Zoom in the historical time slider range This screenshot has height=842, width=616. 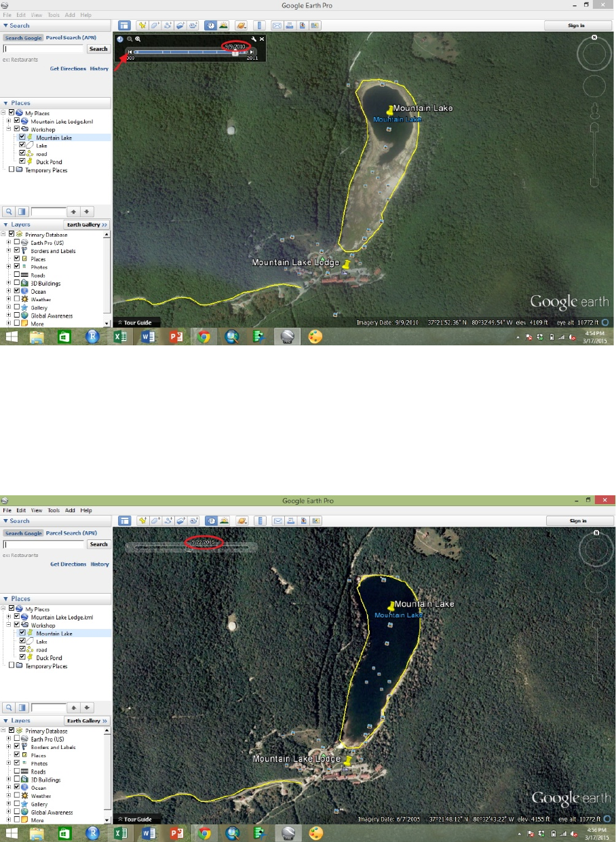(138, 39)
